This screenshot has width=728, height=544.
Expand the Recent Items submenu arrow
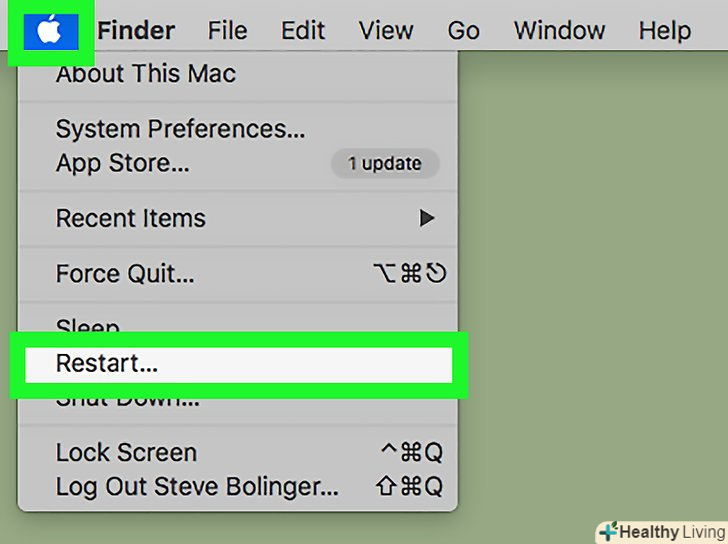pyautogui.click(x=427, y=218)
